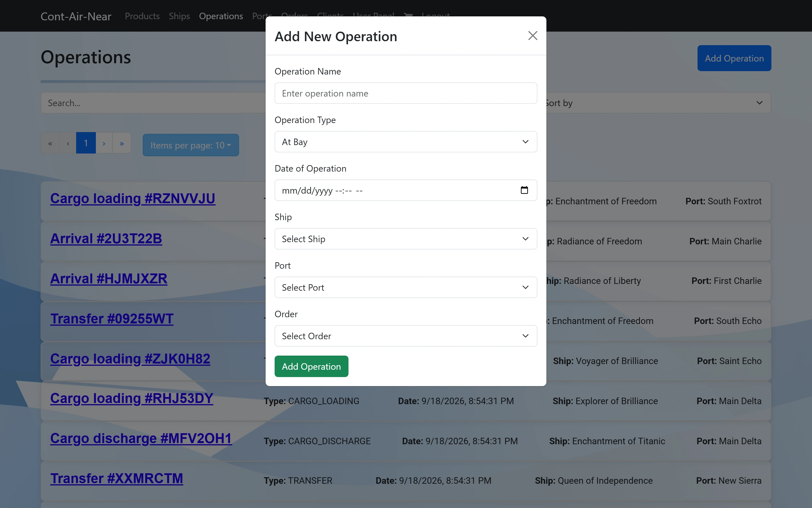The image size is (812, 508).
Task: Click the Date of Operation field
Action: pyautogui.click(x=406, y=190)
